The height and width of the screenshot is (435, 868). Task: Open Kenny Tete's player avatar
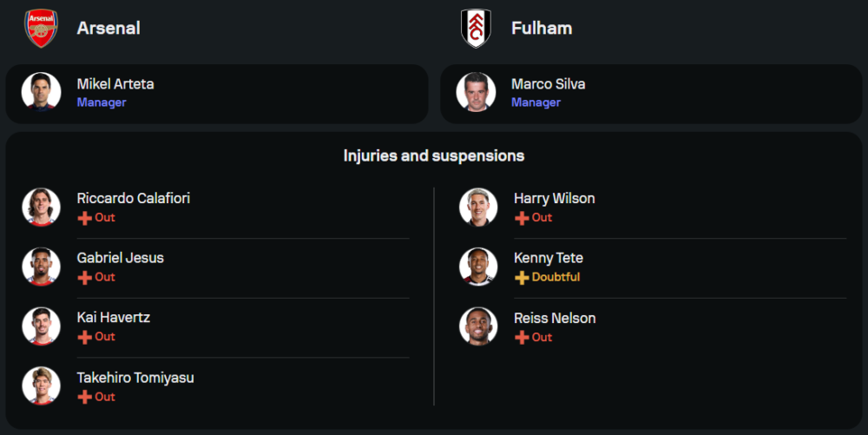point(478,267)
